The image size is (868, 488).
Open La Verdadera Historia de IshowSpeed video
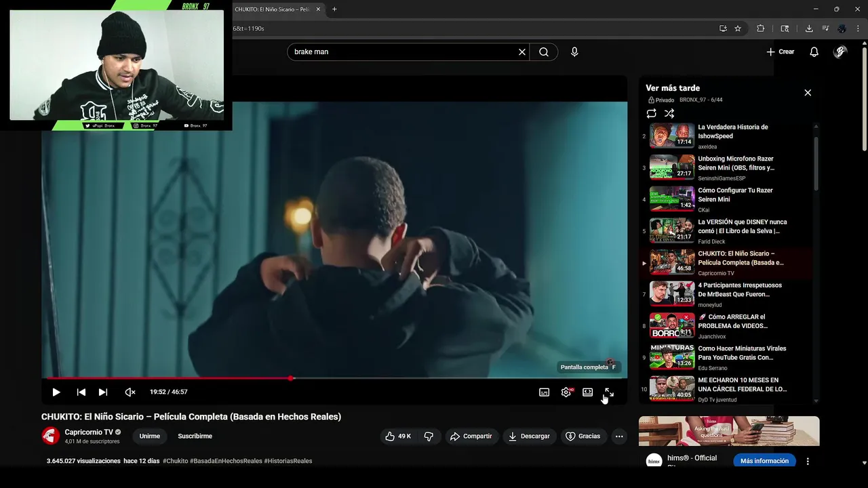[x=726, y=136]
